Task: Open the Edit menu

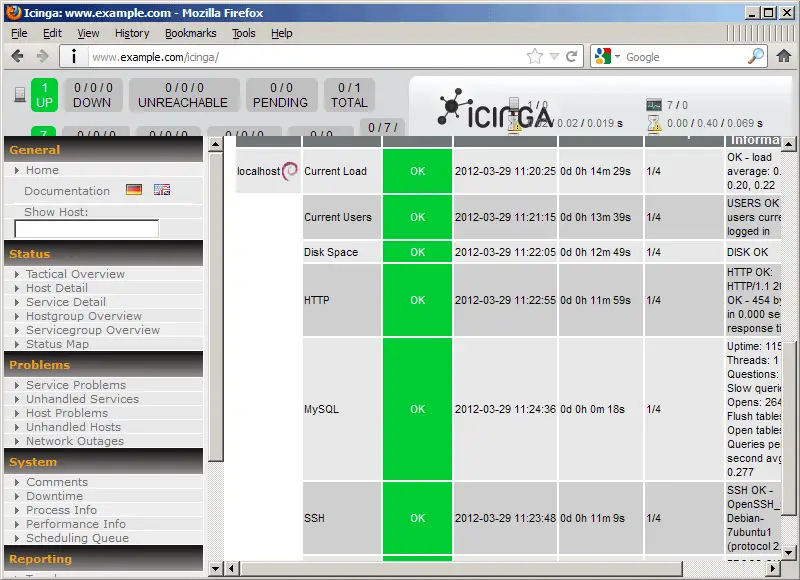Action: pos(52,33)
